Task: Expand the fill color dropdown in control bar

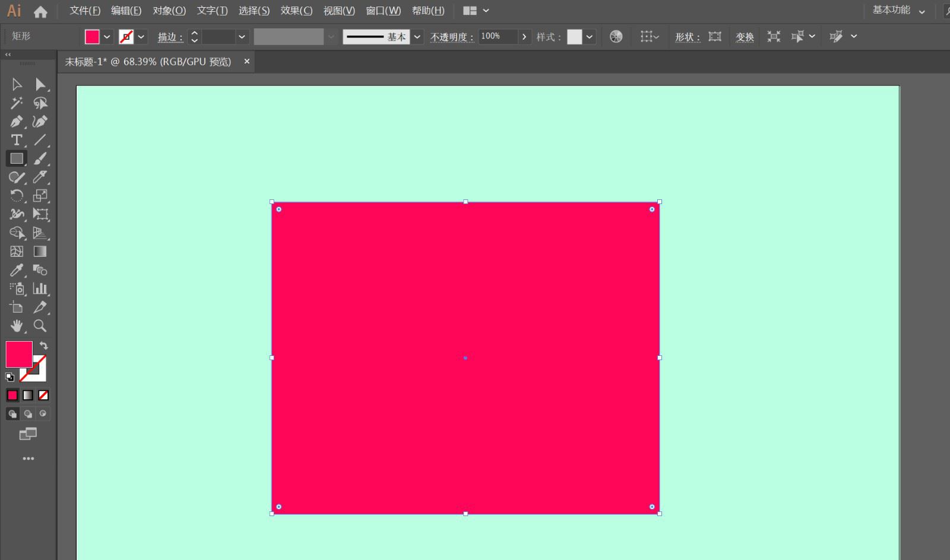Action: (107, 37)
